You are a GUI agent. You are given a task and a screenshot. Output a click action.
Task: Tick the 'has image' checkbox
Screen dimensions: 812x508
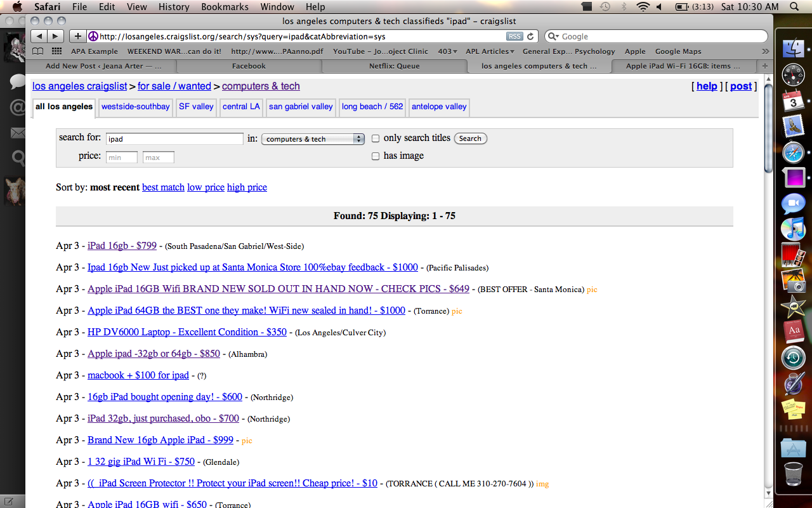[x=376, y=156]
